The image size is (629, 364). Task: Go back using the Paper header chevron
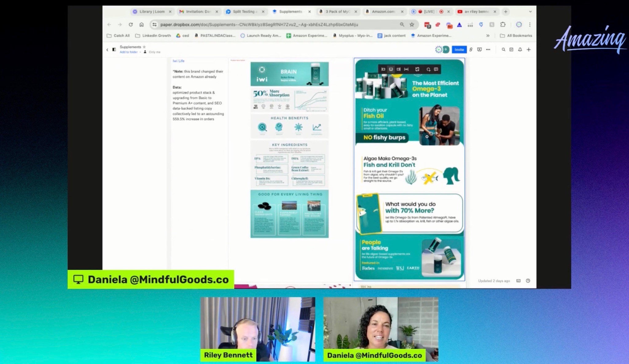(x=107, y=49)
